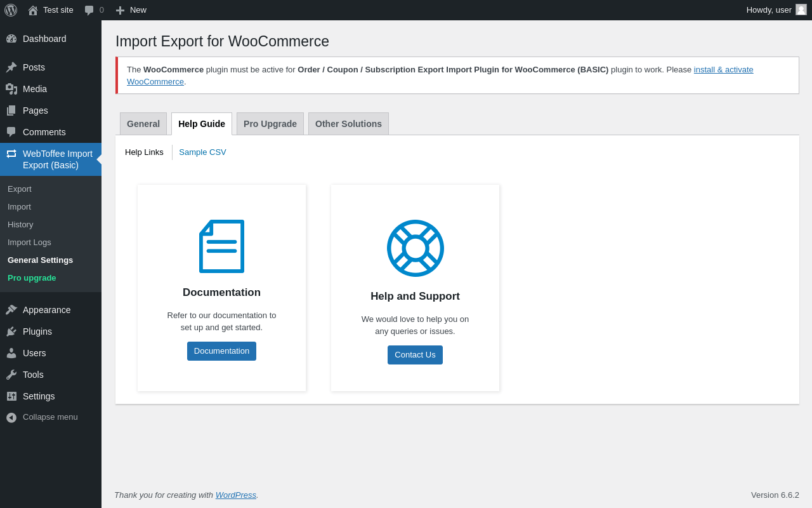812x508 pixels.
Task: Click the Version 6.6.2 footer text
Action: [x=775, y=495]
